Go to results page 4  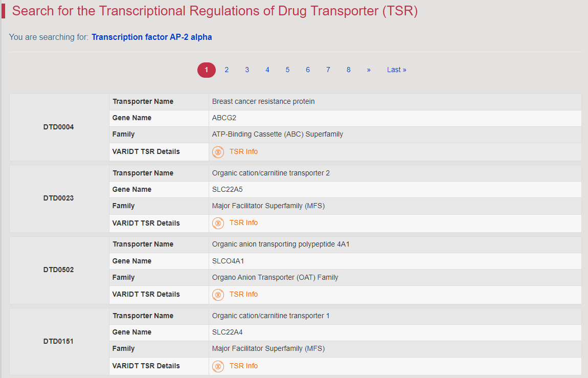coord(267,70)
